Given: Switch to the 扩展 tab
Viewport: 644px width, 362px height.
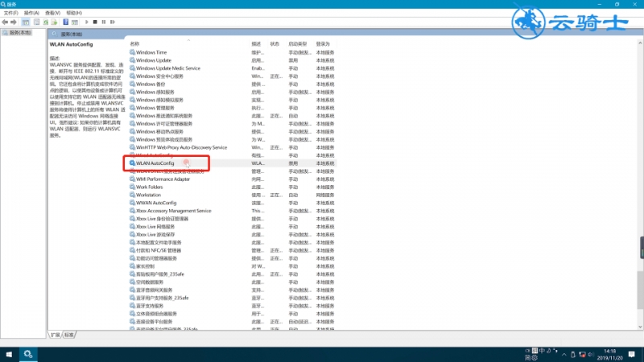Looking at the screenshot, I should (56, 335).
